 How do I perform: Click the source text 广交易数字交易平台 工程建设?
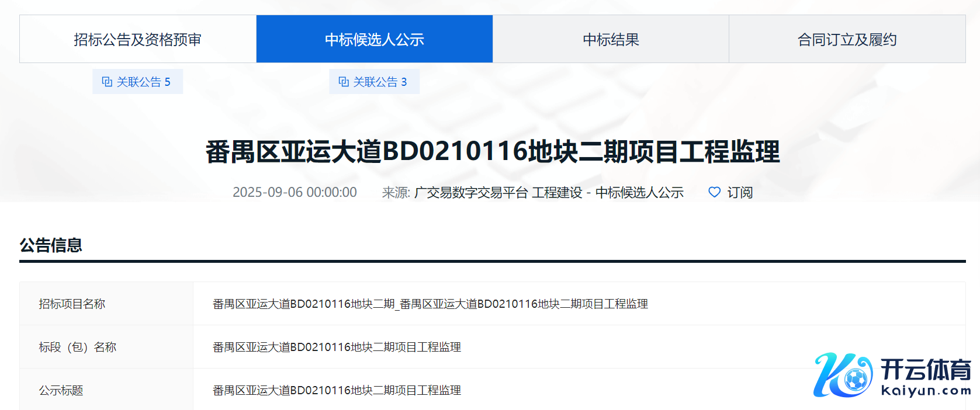tap(498, 192)
